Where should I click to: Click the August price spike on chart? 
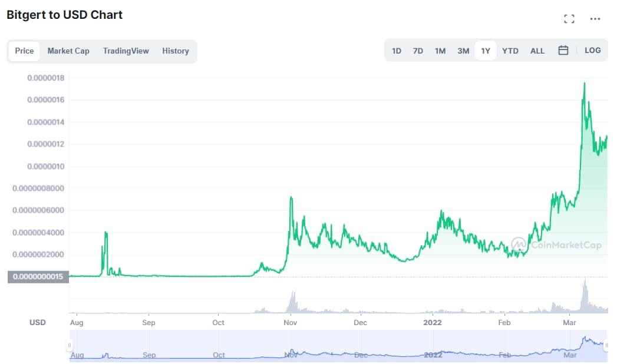(x=105, y=233)
